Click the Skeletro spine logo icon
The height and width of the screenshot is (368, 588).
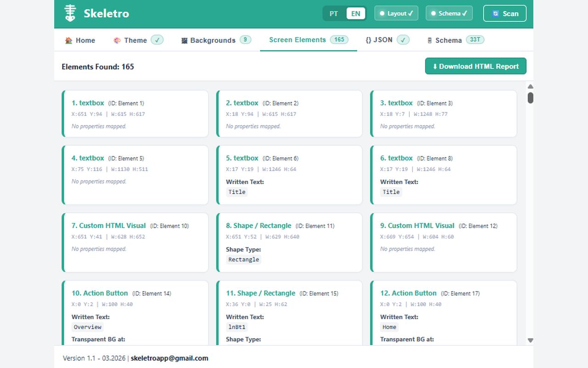pos(70,13)
